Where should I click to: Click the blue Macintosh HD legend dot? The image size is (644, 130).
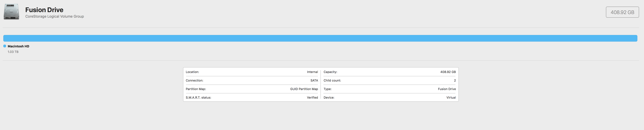(5, 46)
